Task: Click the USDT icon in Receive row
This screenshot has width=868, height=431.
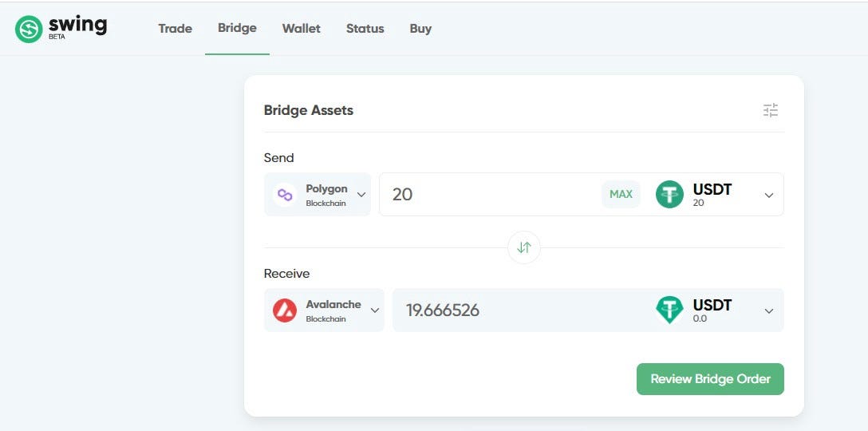Action: (x=670, y=310)
